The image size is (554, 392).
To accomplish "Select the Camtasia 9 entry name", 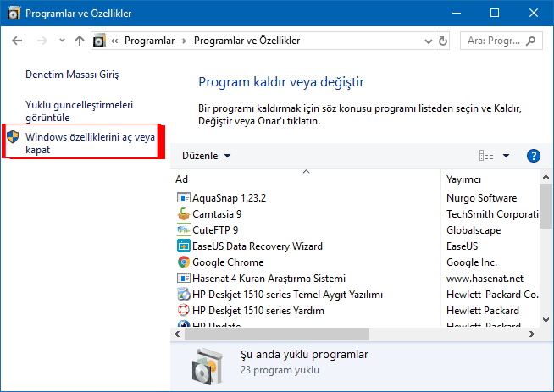I will click(x=217, y=214).
